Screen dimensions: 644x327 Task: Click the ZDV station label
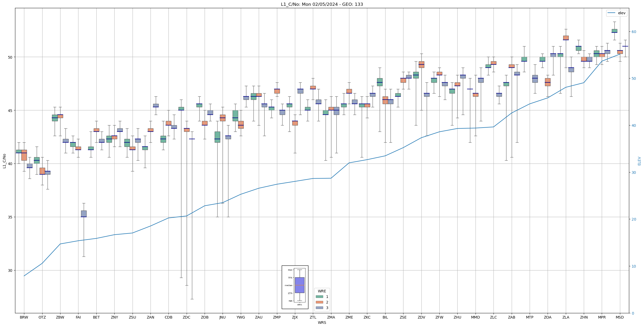(421, 317)
